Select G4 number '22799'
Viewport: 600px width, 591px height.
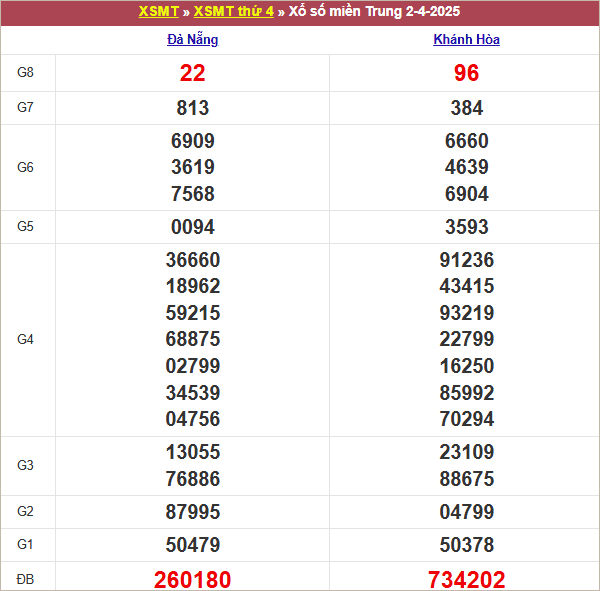[466, 339]
